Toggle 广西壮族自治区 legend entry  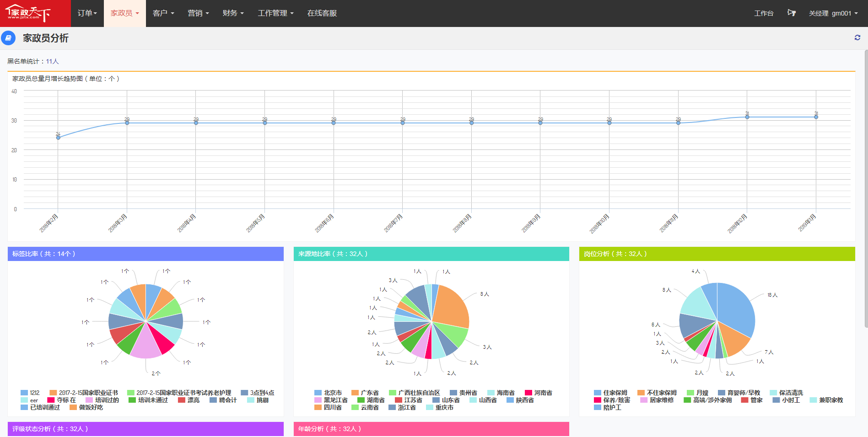point(415,393)
